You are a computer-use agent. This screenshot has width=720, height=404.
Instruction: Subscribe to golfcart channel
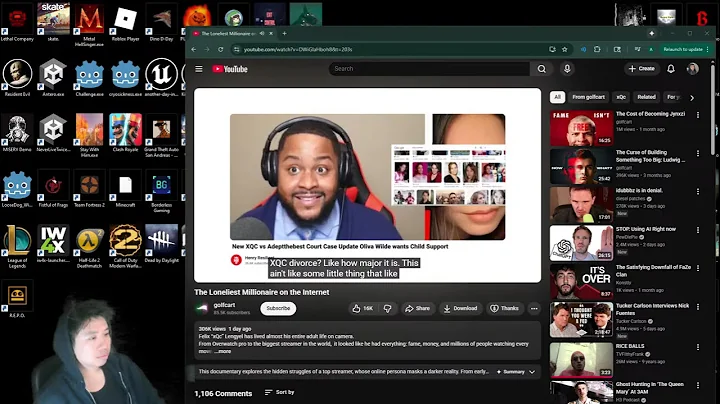click(x=278, y=309)
